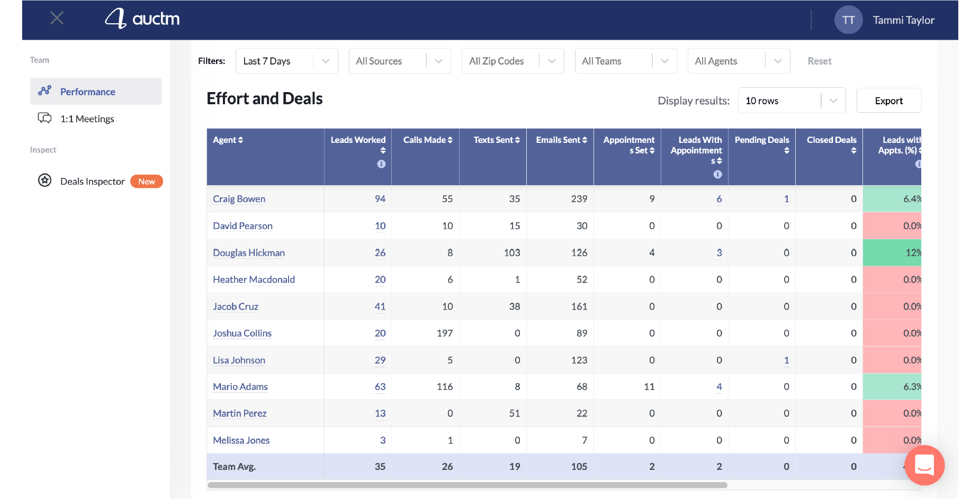The width and height of the screenshot is (980, 499).
Task: Sort by Emails Sent column arrows
Action: (x=585, y=140)
